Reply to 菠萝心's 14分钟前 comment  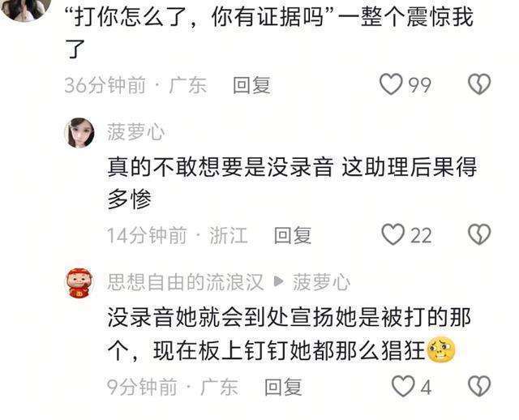(293, 235)
